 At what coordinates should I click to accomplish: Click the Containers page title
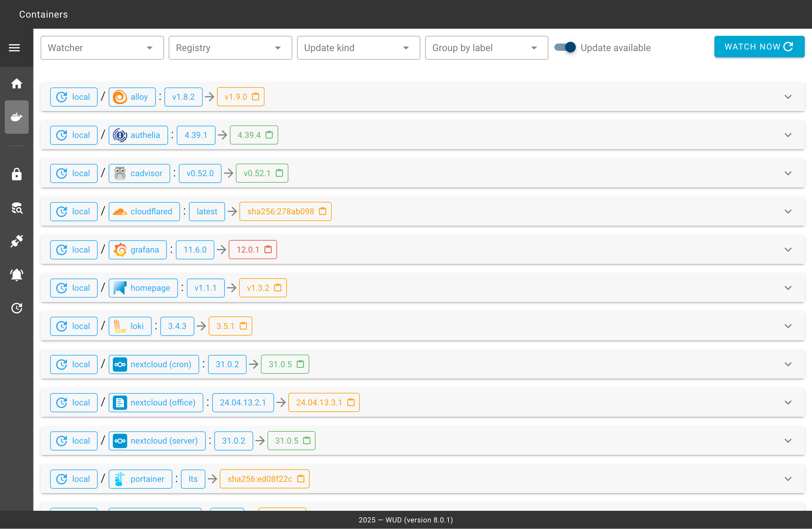point(43,14)
